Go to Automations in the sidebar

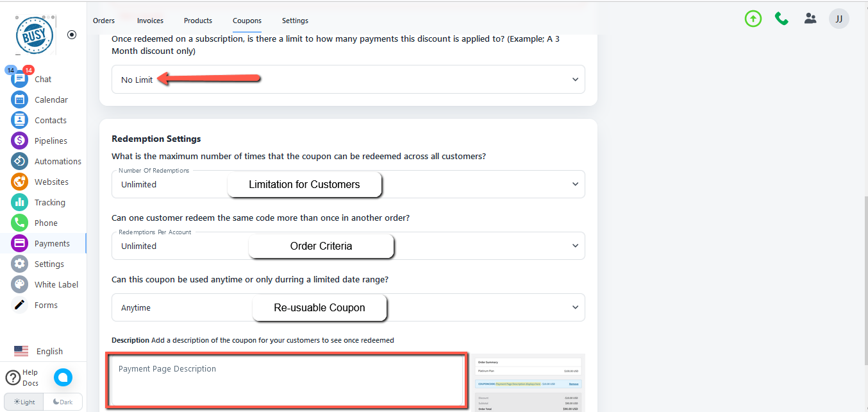57,161
